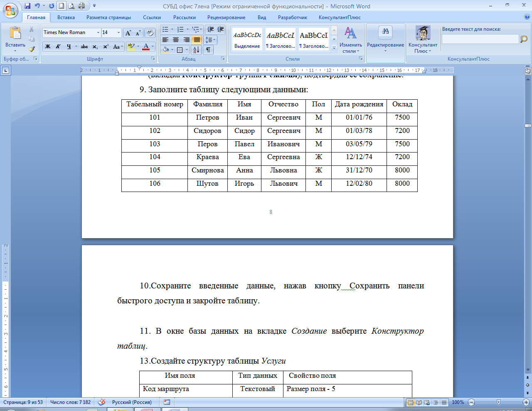Viewport: 532px width, 411px height.
Task: Click the Paste clipboard icon
Action: click(x=15, y=33)
